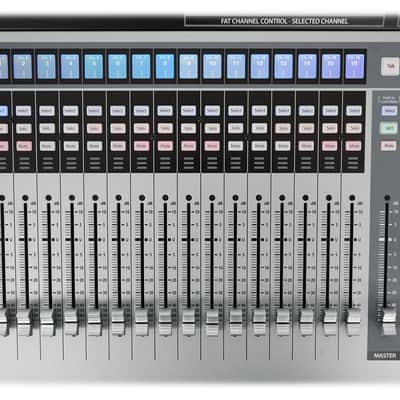Solo channel 8
Image resolution: width=400 pixels, height=400 pixels.
pos(165,129)
